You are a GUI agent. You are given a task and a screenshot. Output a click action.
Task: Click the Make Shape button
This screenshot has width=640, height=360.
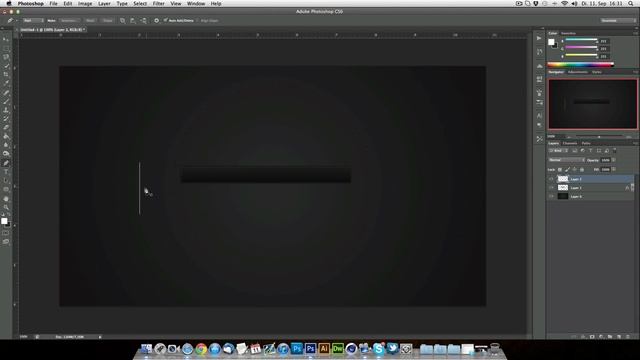(x=107, y=20)
